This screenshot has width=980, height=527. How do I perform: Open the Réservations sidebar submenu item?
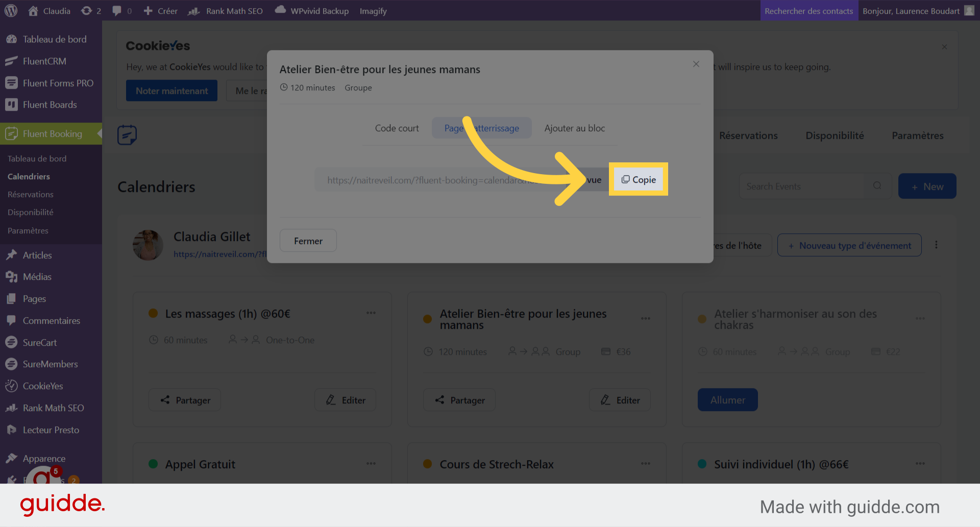30,195
